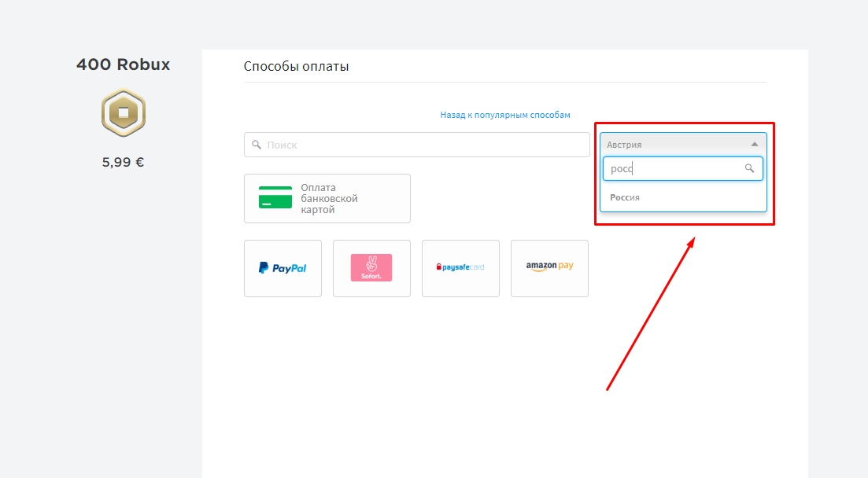
Task: Choose PayPal as payment method
Action: [x=283, y=268]
